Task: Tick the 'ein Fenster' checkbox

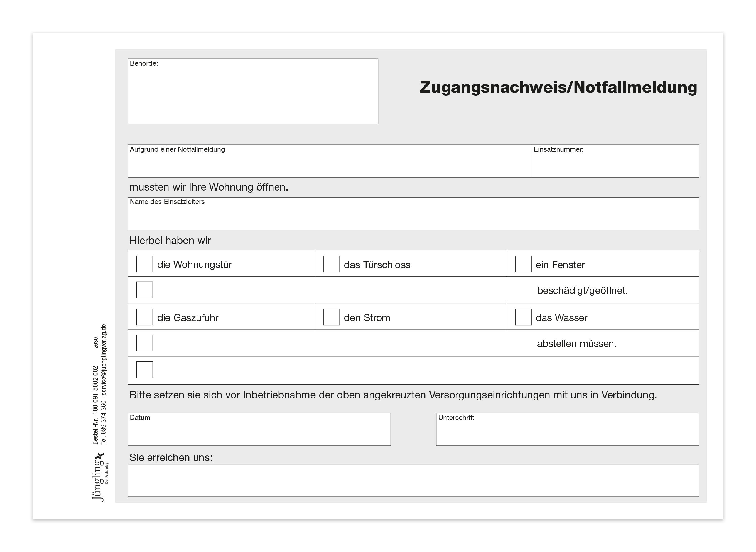Action: [523, 264]
